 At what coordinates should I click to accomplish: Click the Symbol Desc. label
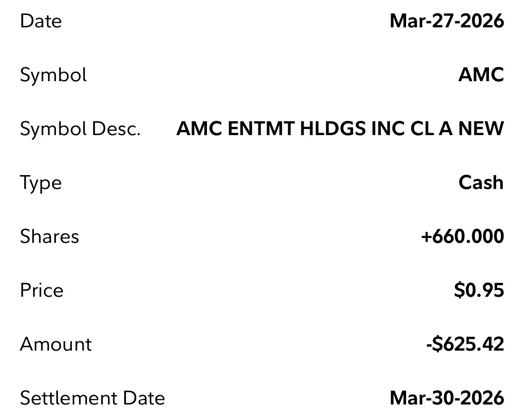[x=80, y=129]
